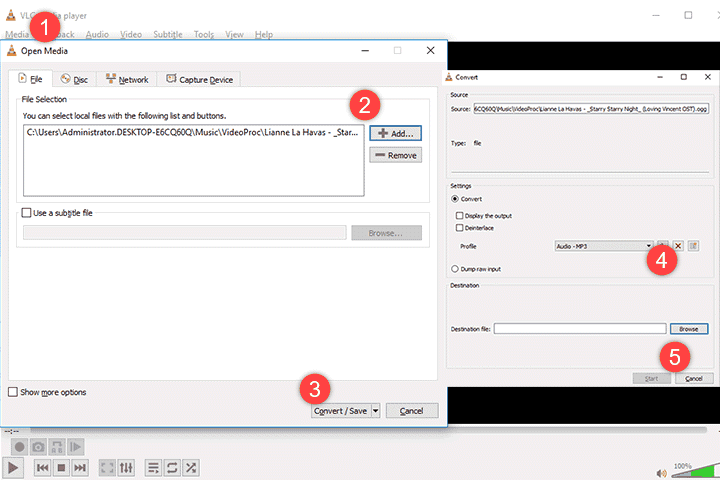
Task: Click Cancel in Convert window
Action: click(x=694, y=378)
